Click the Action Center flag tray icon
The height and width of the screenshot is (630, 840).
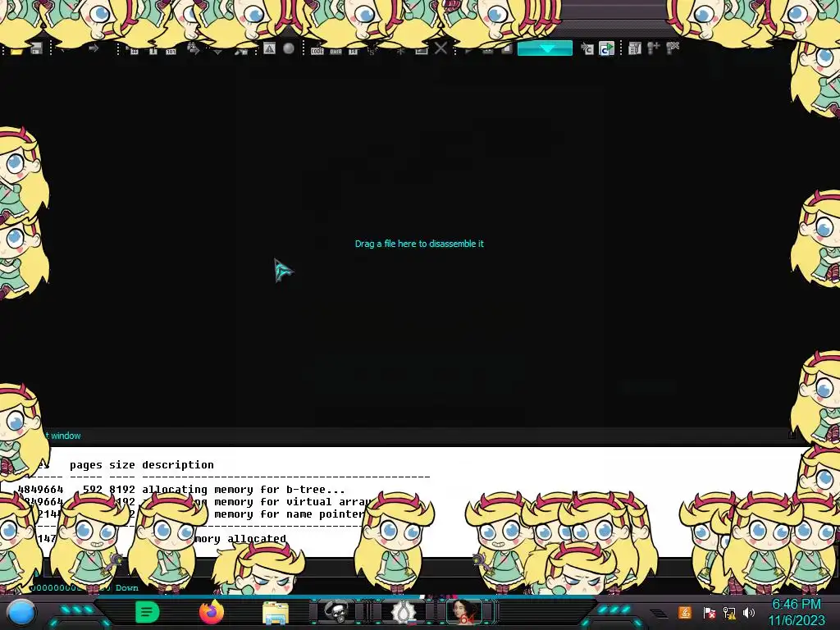point(709,612)
